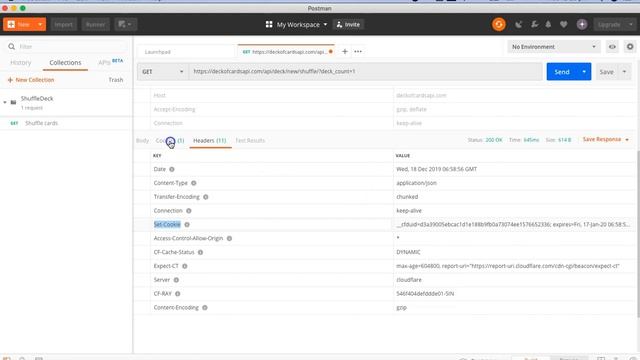Image resolution: width=640 pixels, height=360 pixels.
Task: Click the orange New button
Action: coord(19,24)
